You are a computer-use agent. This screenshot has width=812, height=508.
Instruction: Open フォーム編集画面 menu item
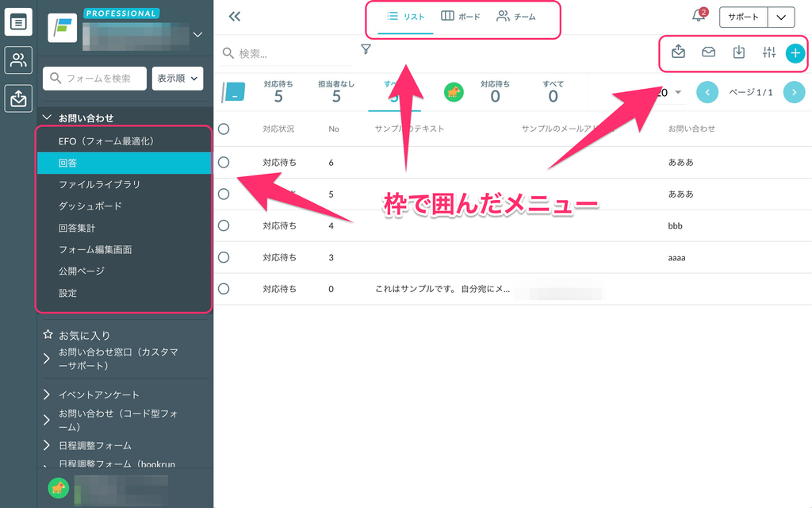point(124,249)
